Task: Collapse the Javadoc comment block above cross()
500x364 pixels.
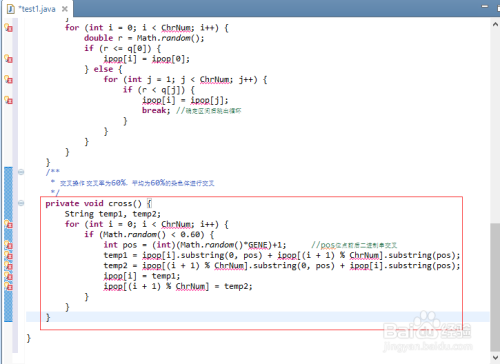Action: coord(21,172)
